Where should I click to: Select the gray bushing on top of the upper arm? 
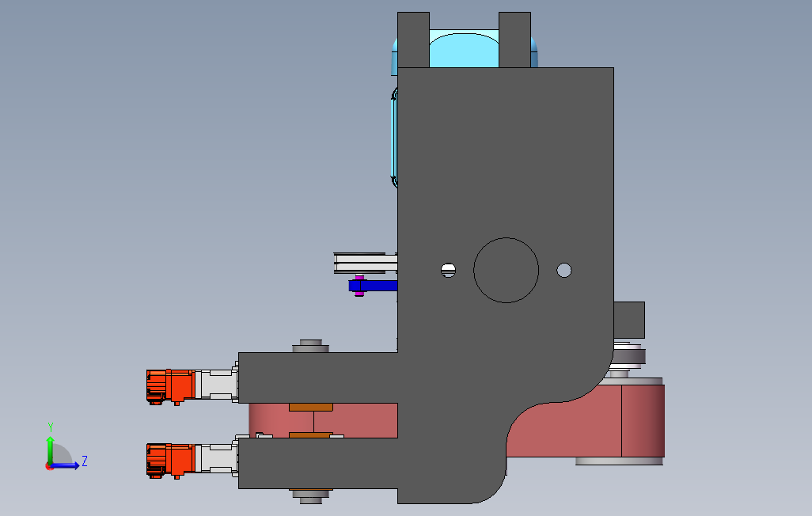click(x=311, y=346)
